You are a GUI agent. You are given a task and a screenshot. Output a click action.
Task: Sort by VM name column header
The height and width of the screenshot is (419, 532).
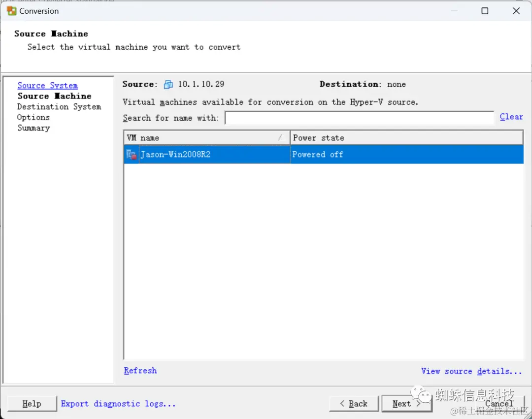pos(206,138)
